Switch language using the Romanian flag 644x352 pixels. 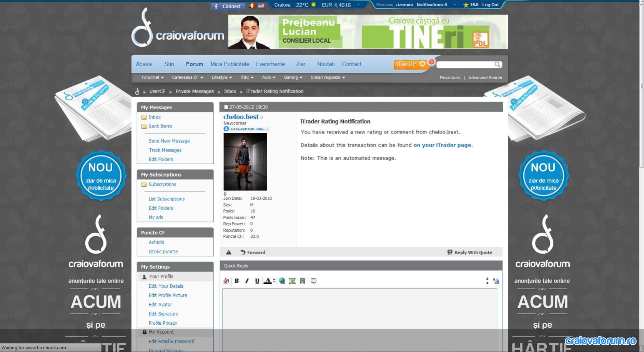pos(252,5)
